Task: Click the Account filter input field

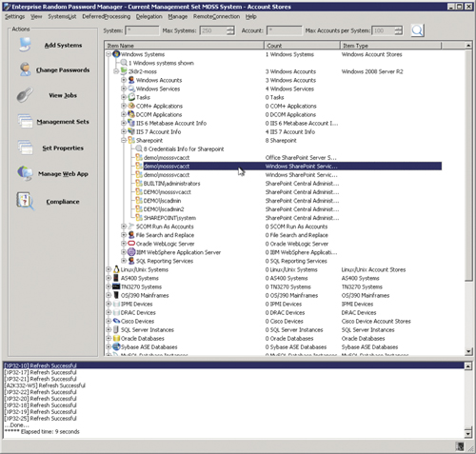Action: click(284, 30)
